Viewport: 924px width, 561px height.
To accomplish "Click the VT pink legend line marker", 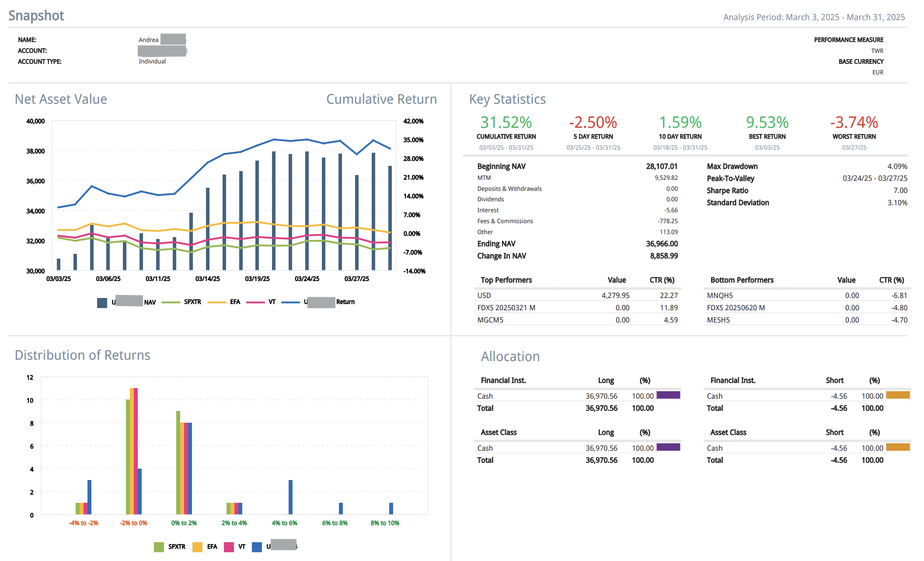I will (x=255, y=302).
